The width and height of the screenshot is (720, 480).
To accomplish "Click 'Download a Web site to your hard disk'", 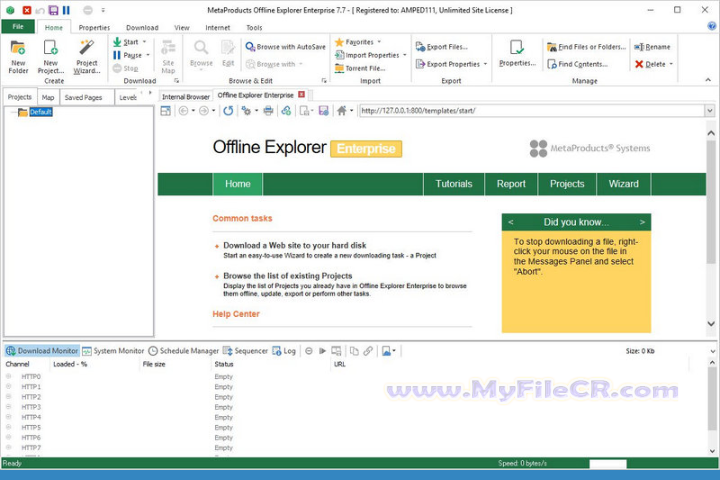I will tap(295, 245).
